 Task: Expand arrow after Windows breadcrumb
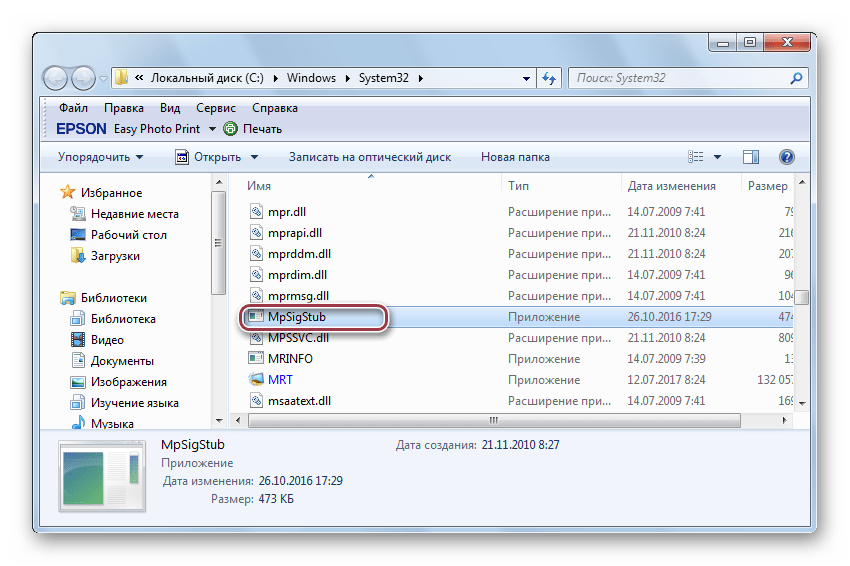pyautogui.click(x=347, y=79)
